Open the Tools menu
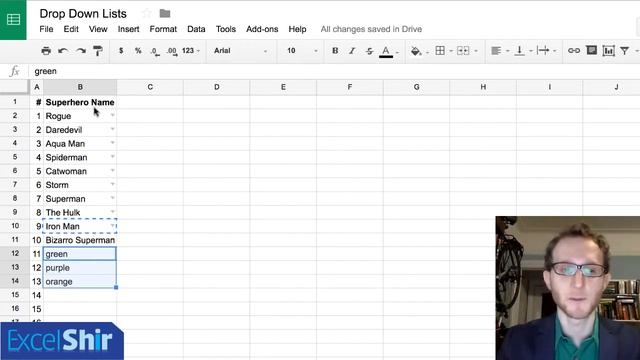 226,29
